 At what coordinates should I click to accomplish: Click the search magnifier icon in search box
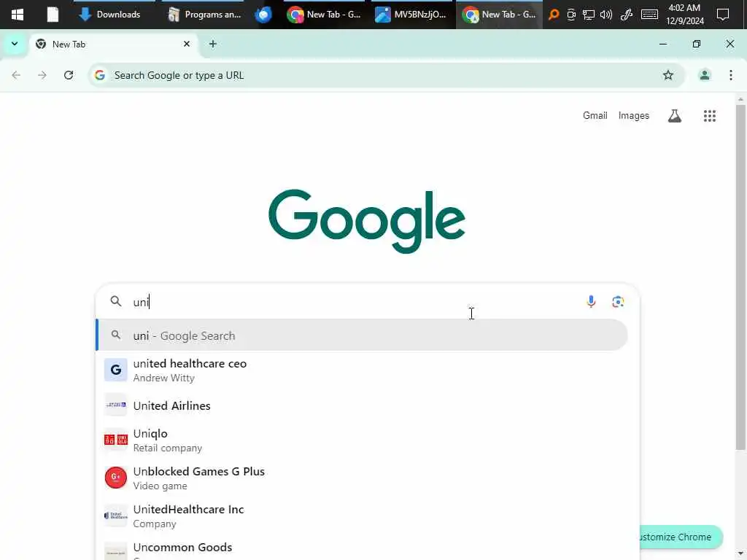116,301
